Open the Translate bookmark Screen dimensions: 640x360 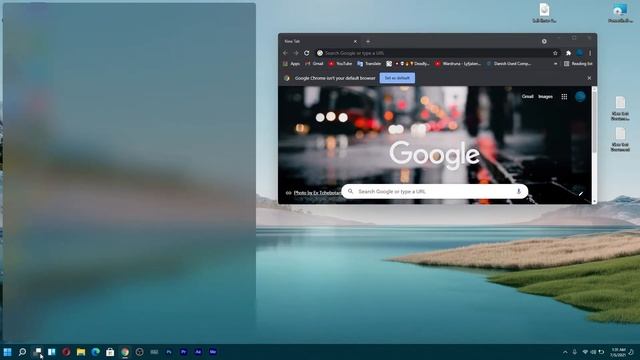point(369,64)
